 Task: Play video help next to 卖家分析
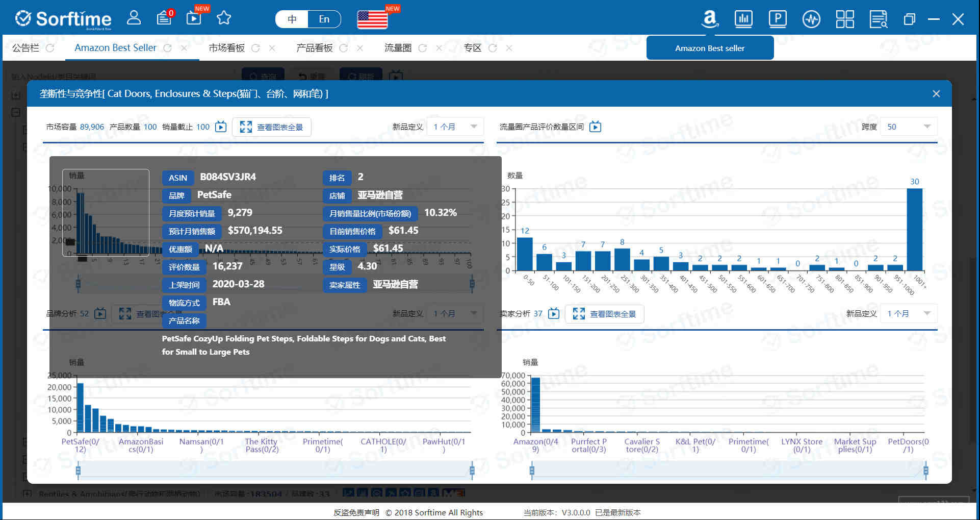tap(554, 313)
